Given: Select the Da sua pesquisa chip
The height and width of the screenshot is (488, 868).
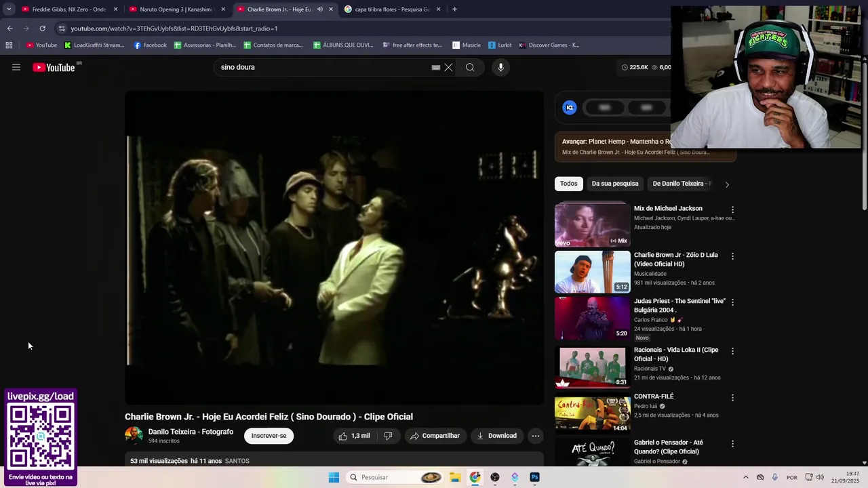Looking at the screenshot, I should [x=615, y=184].
